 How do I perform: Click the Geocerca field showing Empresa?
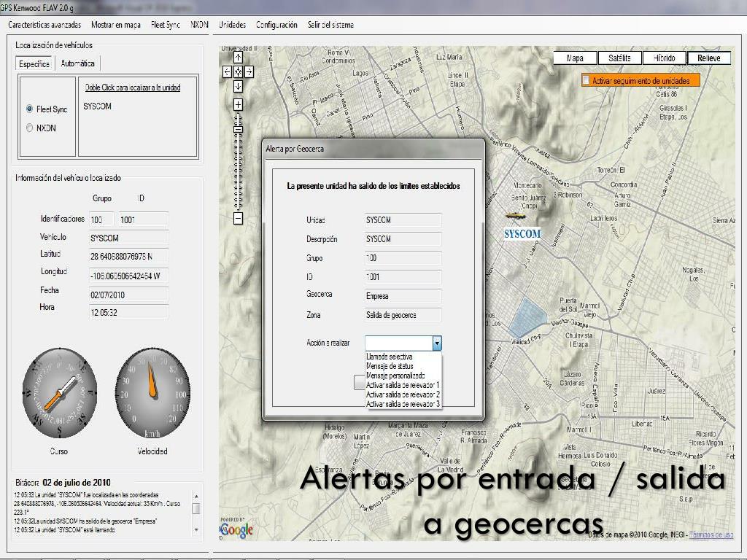tap(403, 296)
